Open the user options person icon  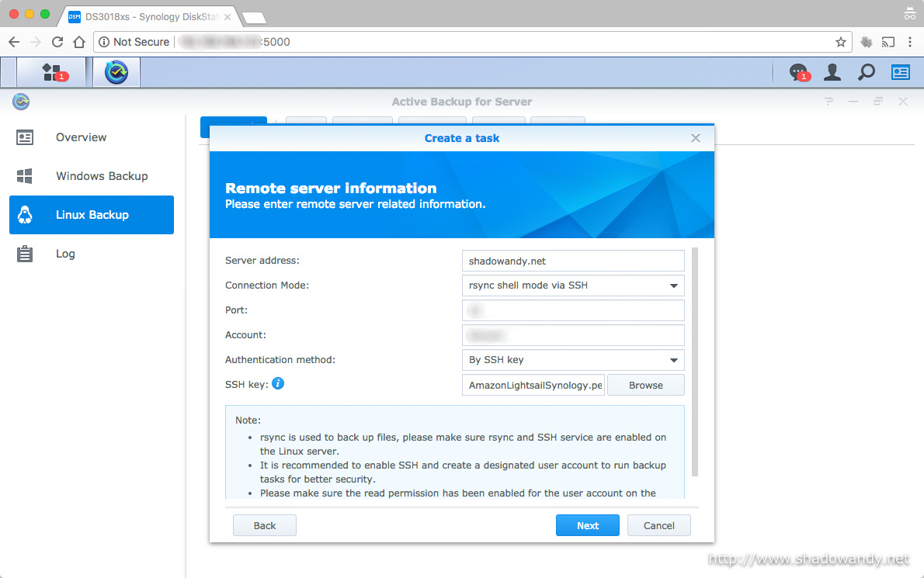[832, 72]
